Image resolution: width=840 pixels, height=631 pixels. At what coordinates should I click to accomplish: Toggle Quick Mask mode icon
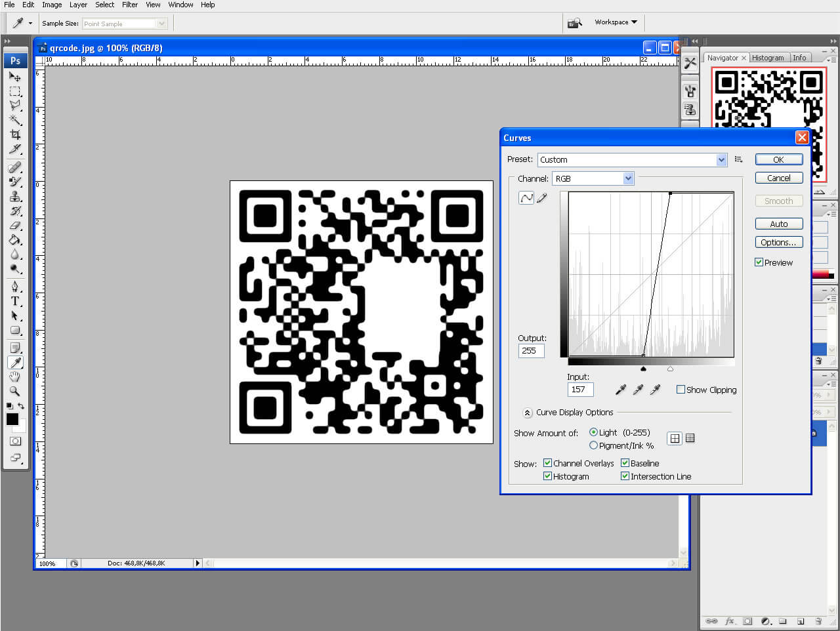(x=15, y=441)
